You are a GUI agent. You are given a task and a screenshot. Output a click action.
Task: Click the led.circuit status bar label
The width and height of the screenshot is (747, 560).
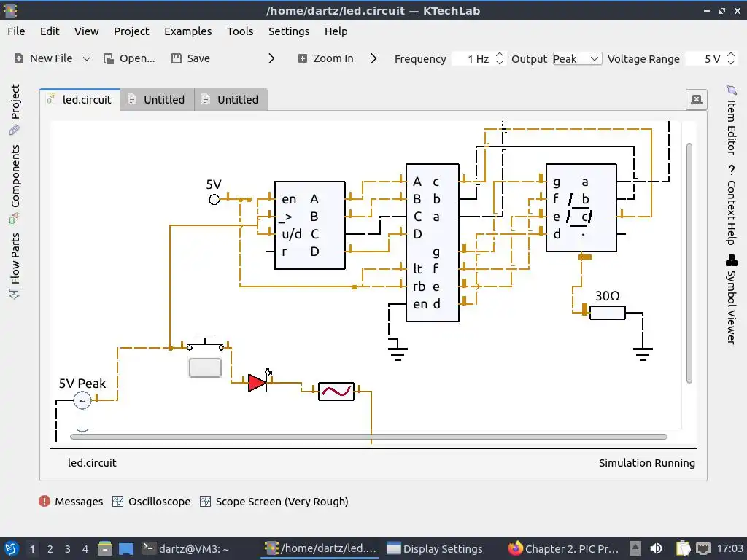point(92,463)
